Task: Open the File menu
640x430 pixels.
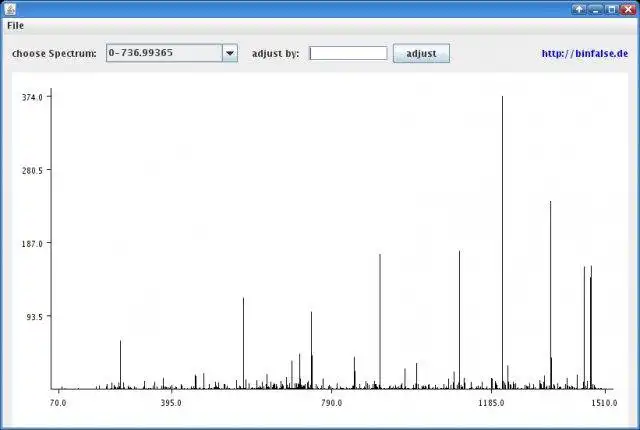Action: tap(16, 26)
